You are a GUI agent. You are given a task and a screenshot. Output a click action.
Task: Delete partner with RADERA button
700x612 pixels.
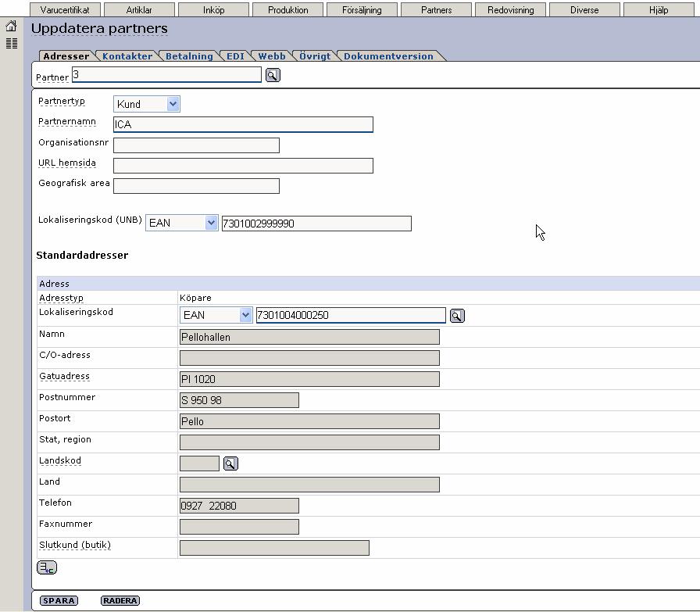120,601
